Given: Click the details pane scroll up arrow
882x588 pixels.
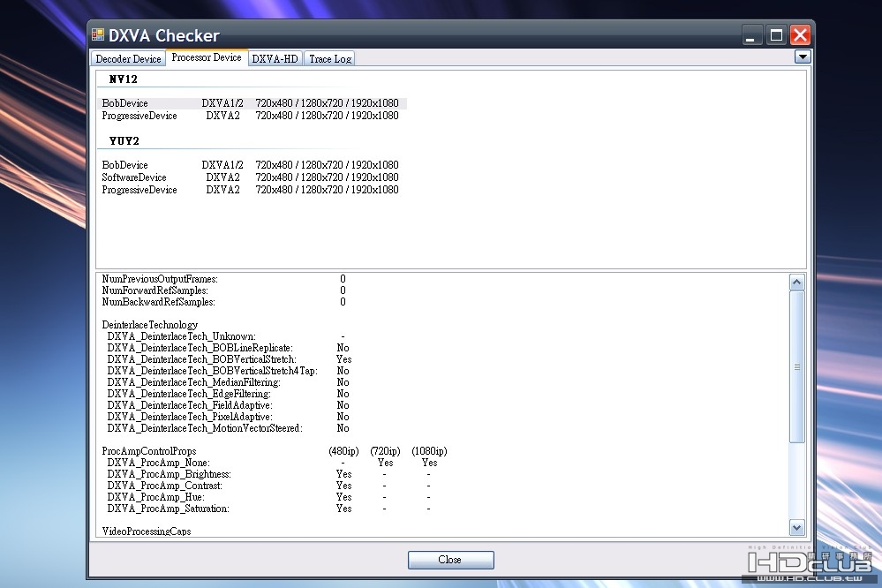Looking at the screenshot, I should 796,282.
